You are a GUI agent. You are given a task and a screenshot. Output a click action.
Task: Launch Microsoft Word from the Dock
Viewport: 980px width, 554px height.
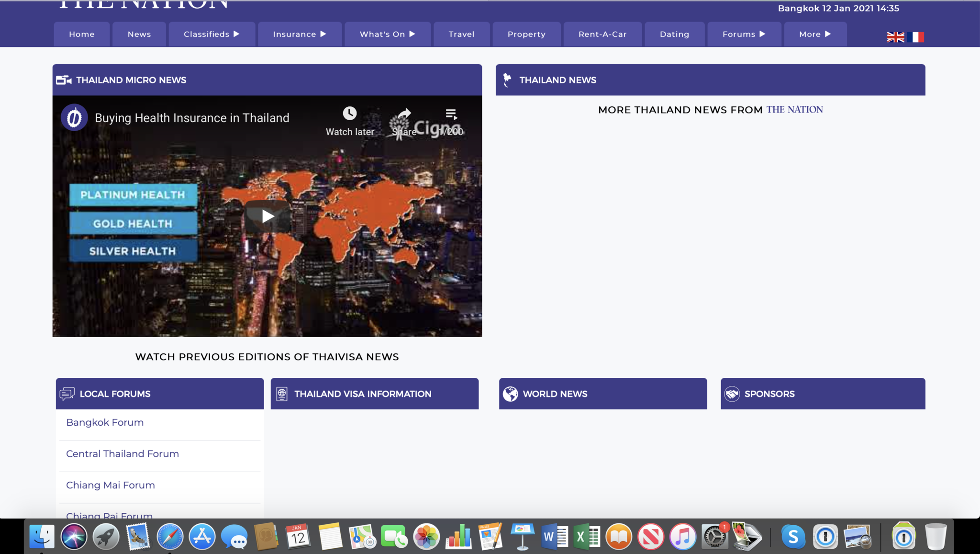[x=555, y=536]
